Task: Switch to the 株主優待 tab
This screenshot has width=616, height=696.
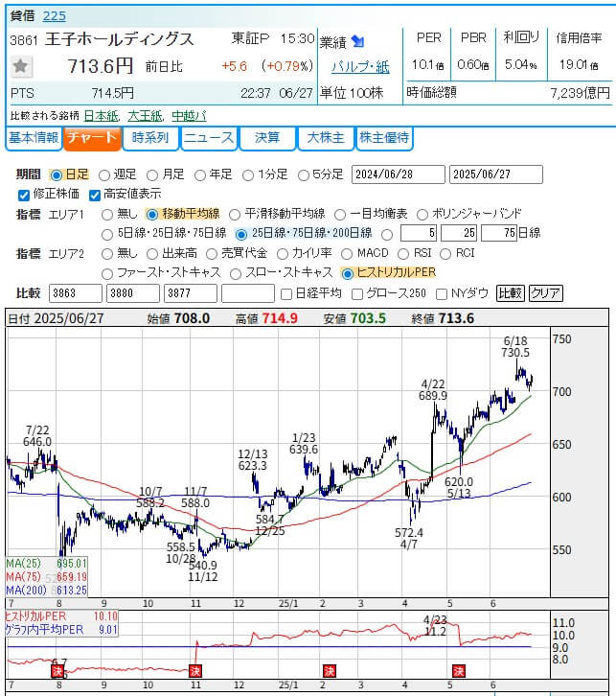Action: point(384,138)
